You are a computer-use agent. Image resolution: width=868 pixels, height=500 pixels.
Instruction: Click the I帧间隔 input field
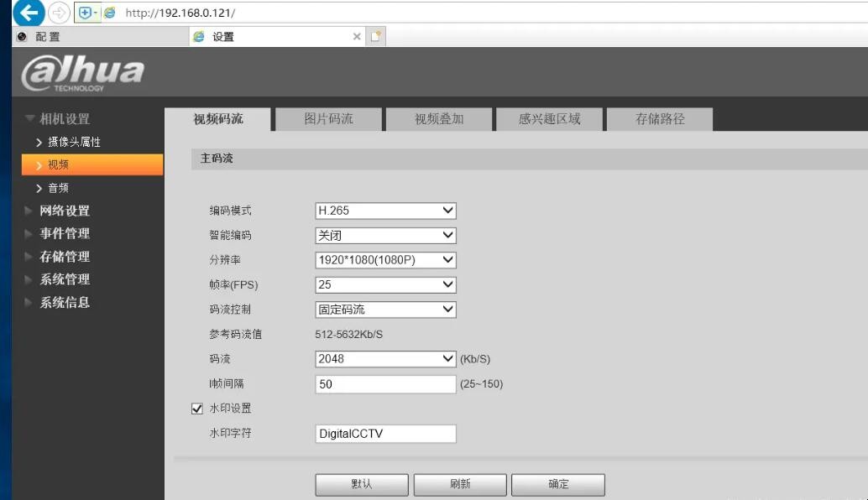click(385, 384)
